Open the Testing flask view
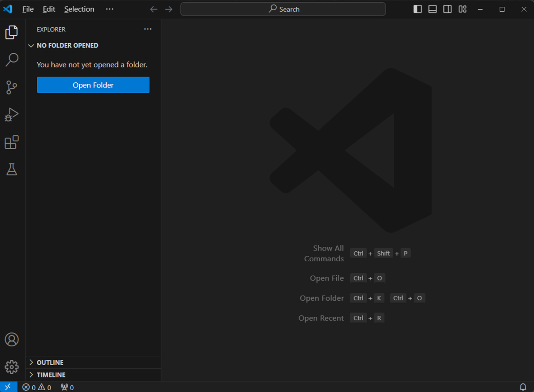The image size is (534, 392). point(12,169)
